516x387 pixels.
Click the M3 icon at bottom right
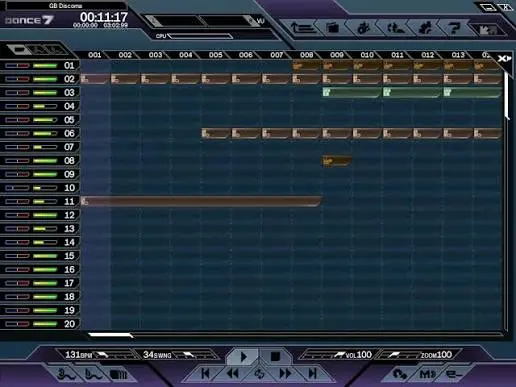pyautogui.click(x=427, y=374)
